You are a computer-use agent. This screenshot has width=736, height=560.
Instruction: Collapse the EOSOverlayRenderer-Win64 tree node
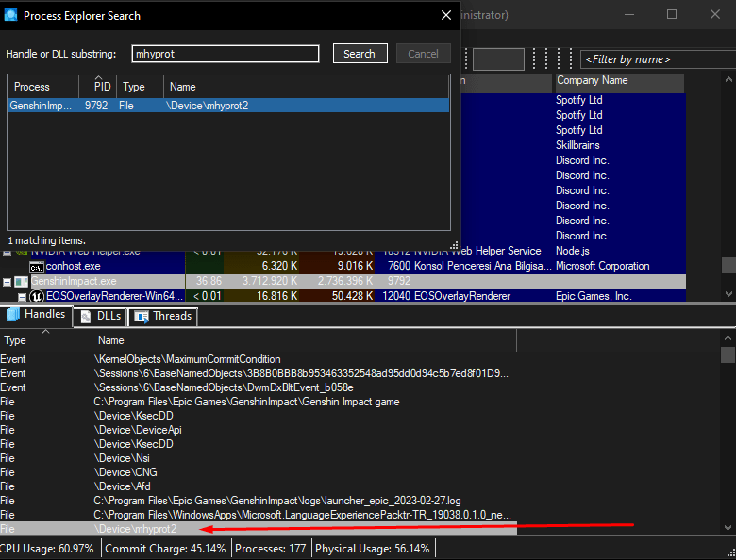(x=22, y=297)
